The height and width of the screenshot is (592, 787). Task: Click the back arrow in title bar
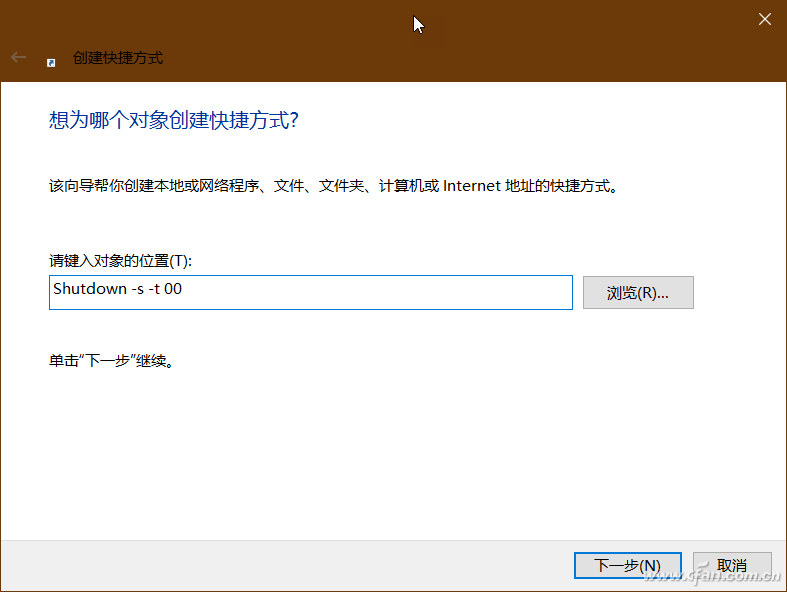[18, 57]
